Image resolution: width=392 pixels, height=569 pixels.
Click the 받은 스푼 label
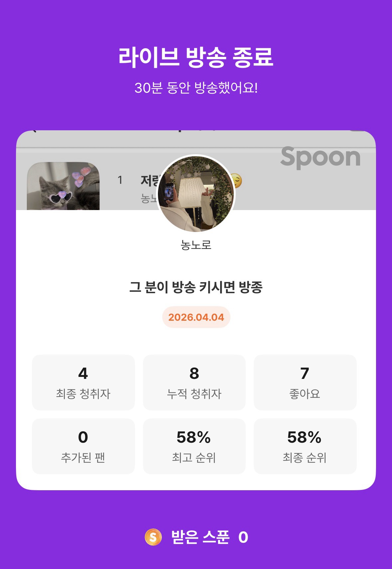click(x=200, y=537)
